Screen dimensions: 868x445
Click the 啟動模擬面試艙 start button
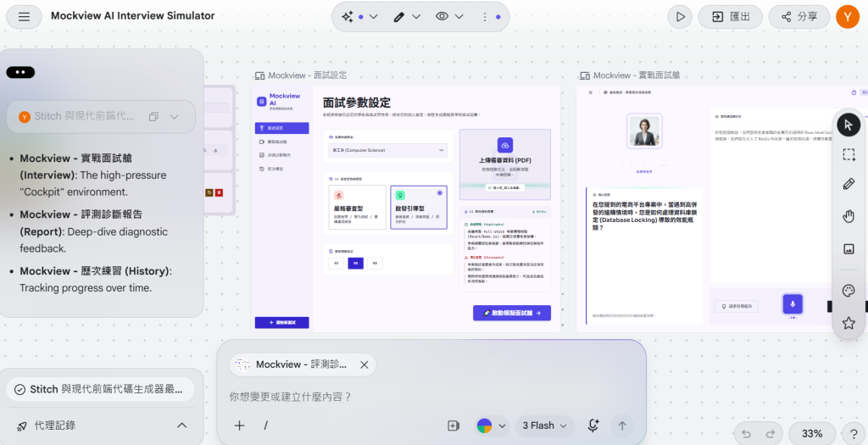(511, 313)
